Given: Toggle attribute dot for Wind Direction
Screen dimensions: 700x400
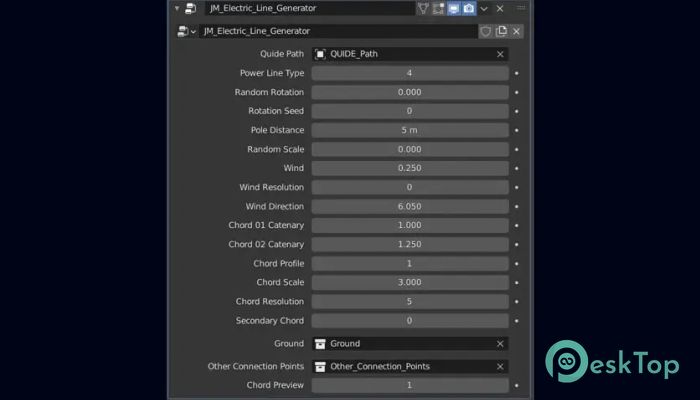Looking at the screenshot, I should 517,207.
